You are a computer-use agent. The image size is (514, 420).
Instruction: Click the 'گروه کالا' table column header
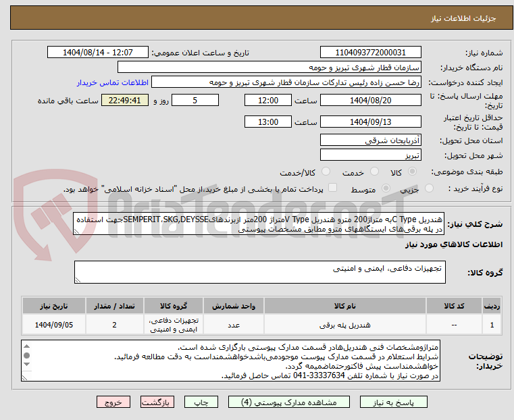174,306
